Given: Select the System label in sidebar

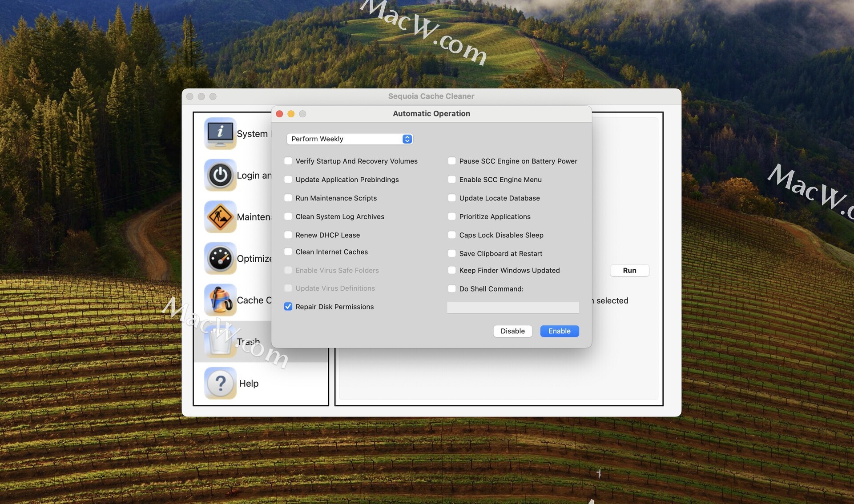Looking at the screenshot, I should pyautogui.click(x=252, y=134).
